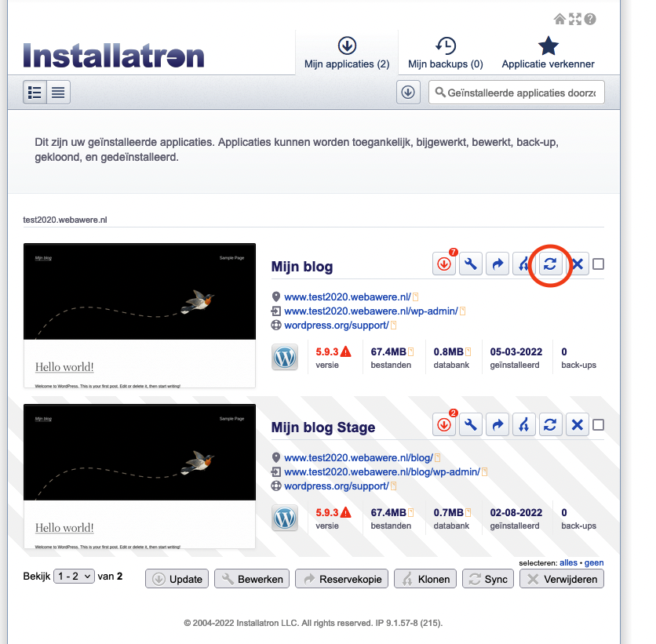Open the help question mark icon
This screenshot has width=656, height=644.
click(590, 19)
